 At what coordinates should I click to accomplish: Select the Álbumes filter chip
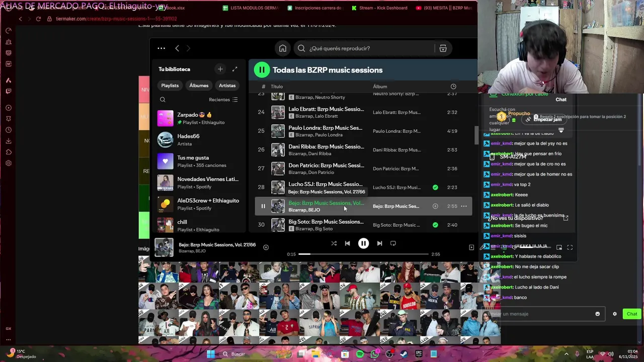tap(199, 85)
